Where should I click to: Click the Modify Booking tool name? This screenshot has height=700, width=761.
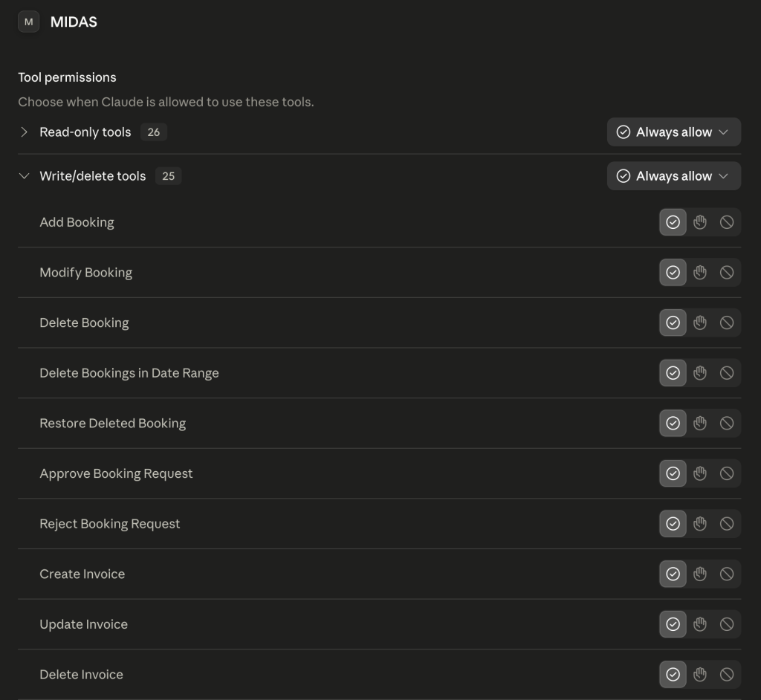(86, 272)
